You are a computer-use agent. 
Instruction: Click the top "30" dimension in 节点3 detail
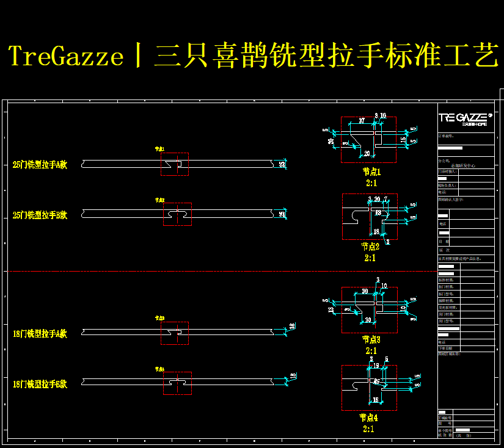pyautogui.click(x=365, y=291)
